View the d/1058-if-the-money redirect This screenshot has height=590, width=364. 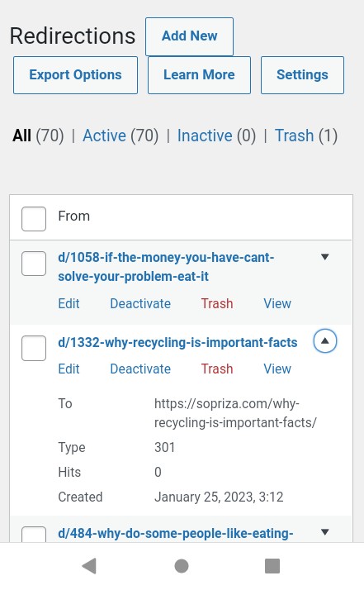pos(277,303)
